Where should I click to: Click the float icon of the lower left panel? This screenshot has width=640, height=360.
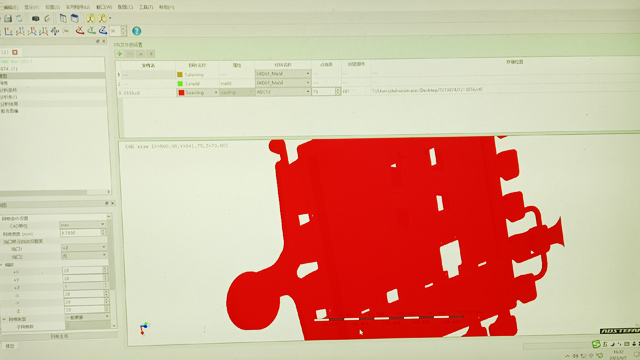click(107, 203)
